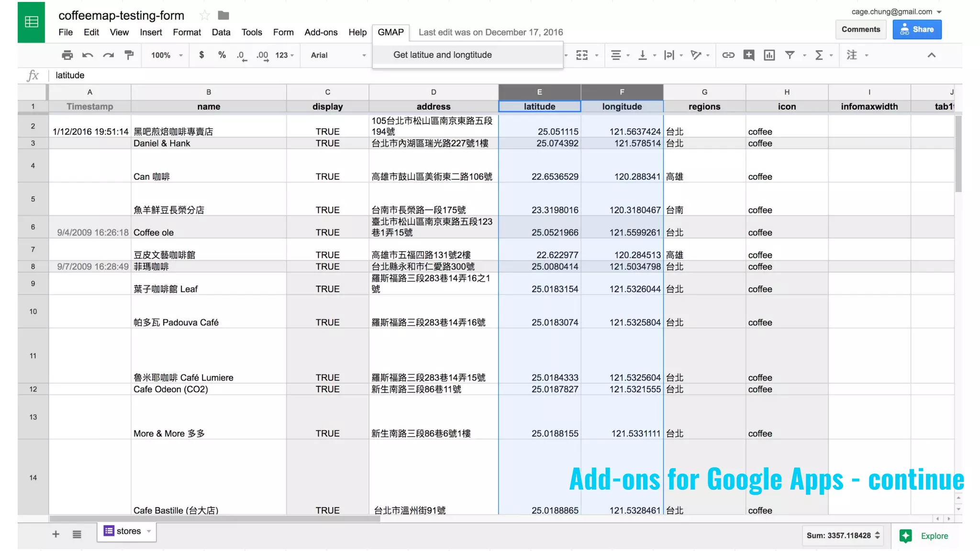Open the 123 number formats dropdown
980x551 pixels.
coord(285,55)
